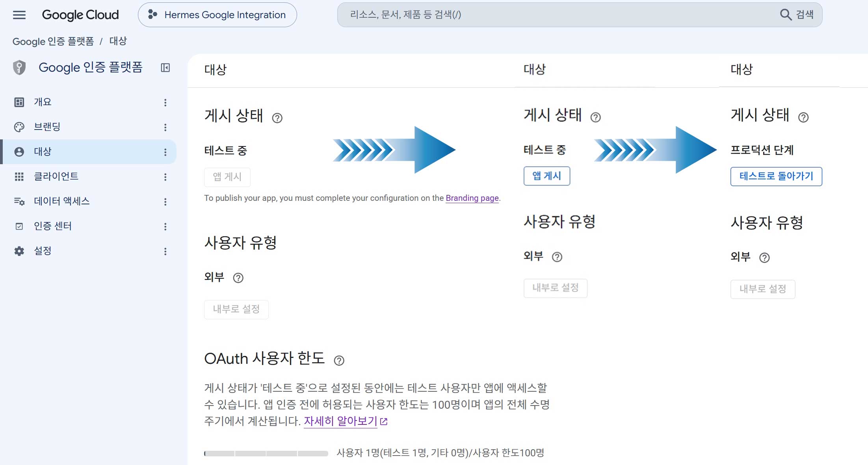Open the more options for 클라이언트
The height and width of the screenshot is (465, 868).
[x=165, y=177]
